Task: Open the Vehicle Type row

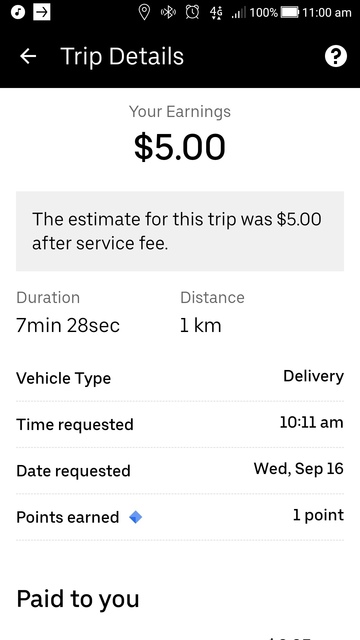Action: click(x=180, y=378)
